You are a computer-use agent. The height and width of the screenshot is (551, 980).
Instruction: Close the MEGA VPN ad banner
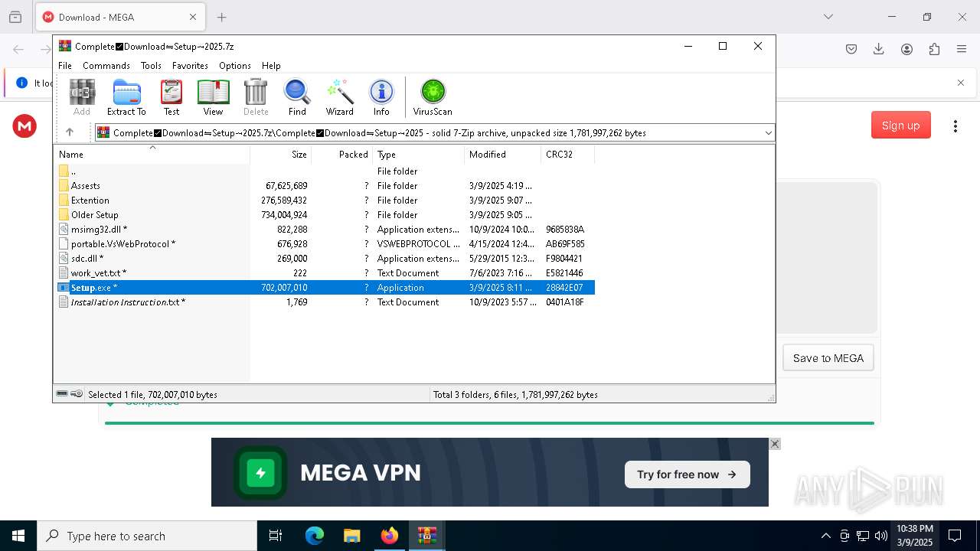775,444
